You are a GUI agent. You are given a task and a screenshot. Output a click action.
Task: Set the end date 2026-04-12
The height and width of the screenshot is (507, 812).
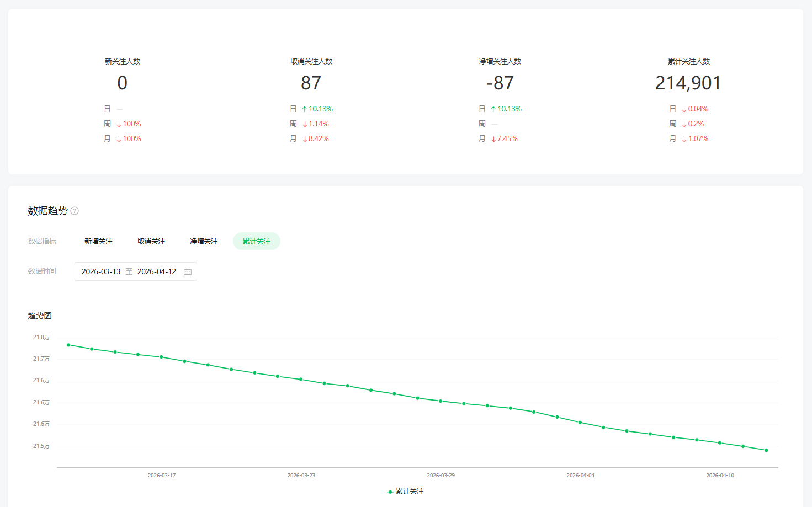(x=157, y=271)
